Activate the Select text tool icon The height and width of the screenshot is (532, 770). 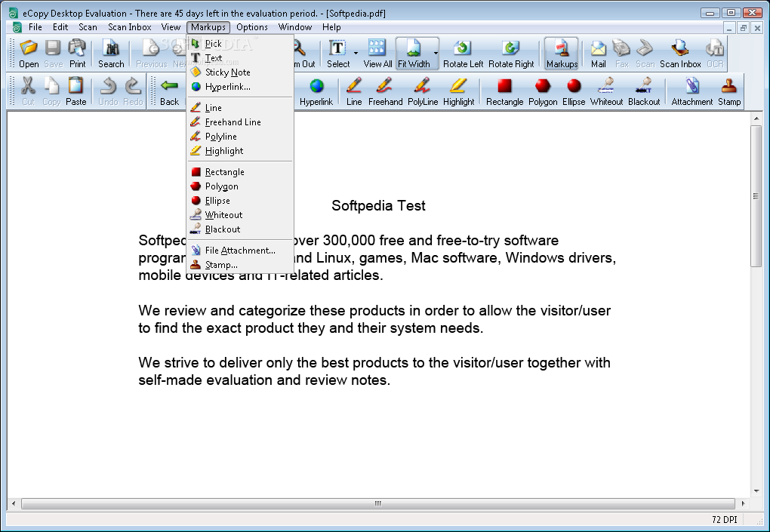point(338,54)
